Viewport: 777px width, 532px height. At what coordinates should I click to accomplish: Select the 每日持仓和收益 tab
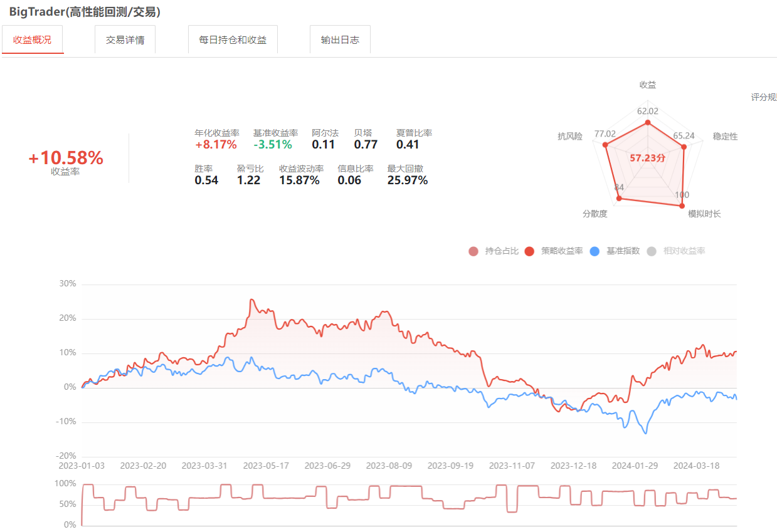tap(233, 40)
